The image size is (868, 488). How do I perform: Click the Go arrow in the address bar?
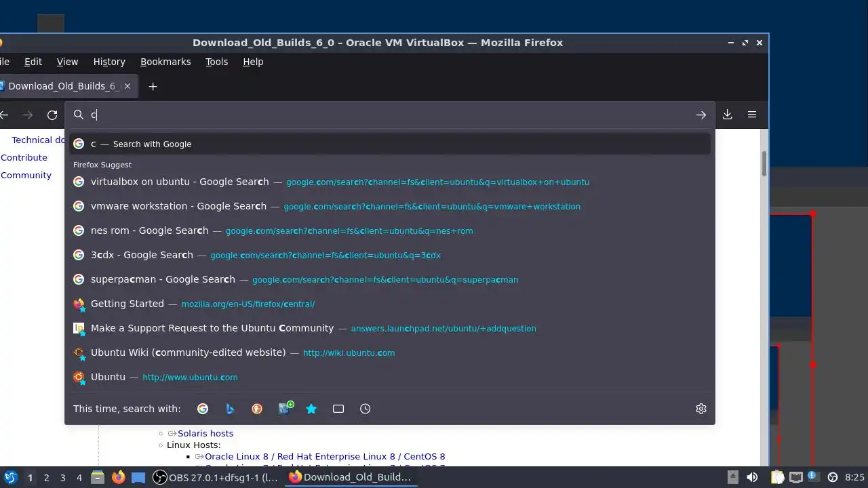701,115
